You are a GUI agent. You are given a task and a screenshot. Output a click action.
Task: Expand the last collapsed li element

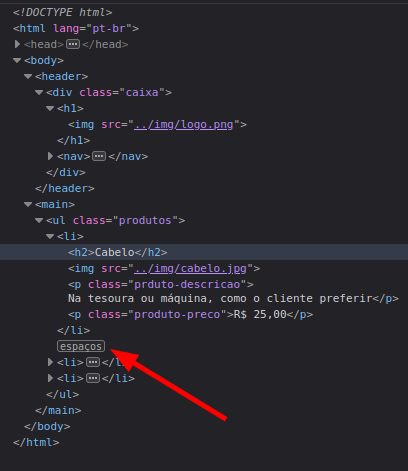50,378
